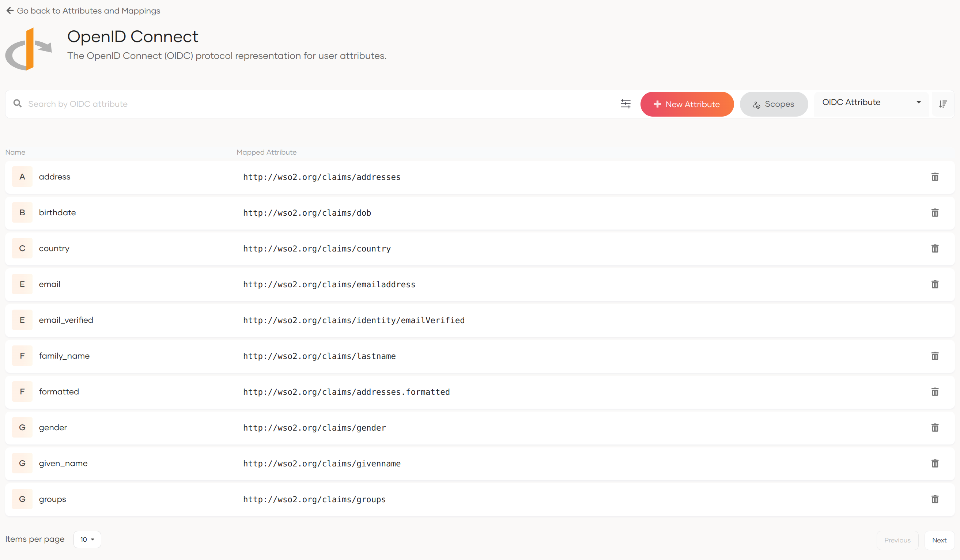Open the email attribute name
Image resolution: width=960 pixels, height=560 pixels.
tap(49, 284)
